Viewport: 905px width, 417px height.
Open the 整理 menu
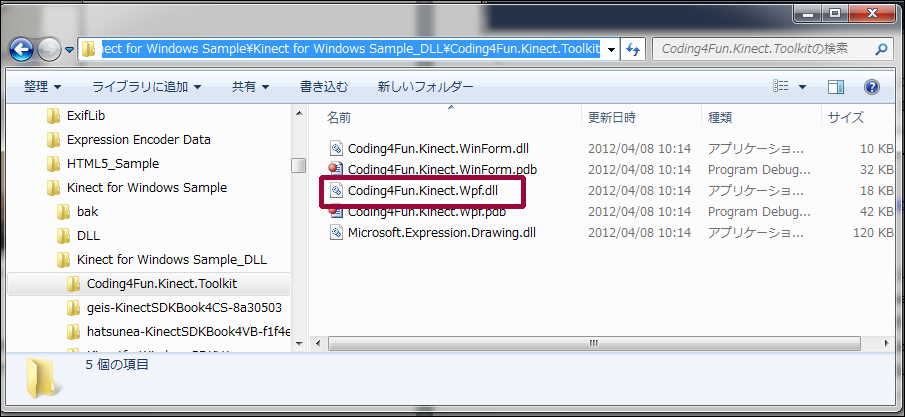(x=42, y=87)
